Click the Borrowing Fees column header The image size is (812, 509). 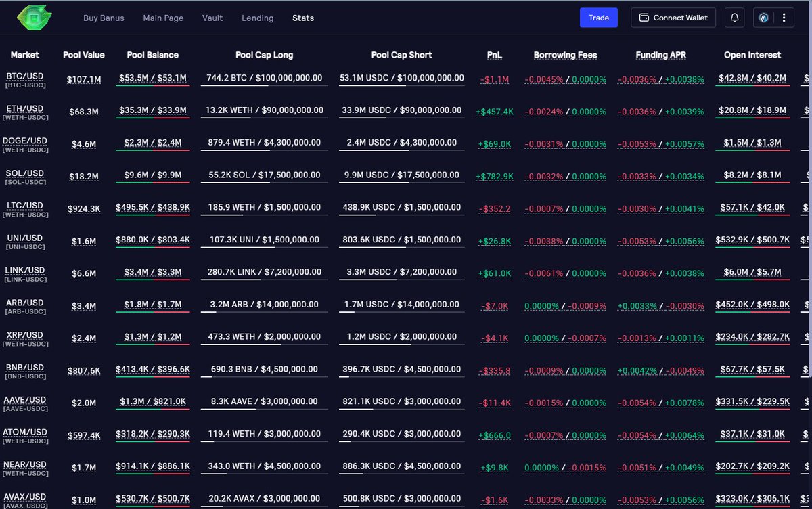[x=565, y=55]
